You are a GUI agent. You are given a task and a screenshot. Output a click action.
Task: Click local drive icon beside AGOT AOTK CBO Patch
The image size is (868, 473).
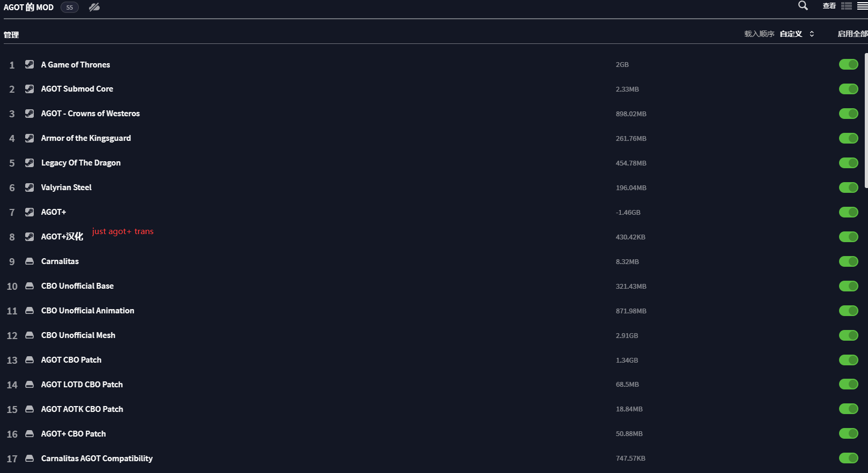pos(29,409)
